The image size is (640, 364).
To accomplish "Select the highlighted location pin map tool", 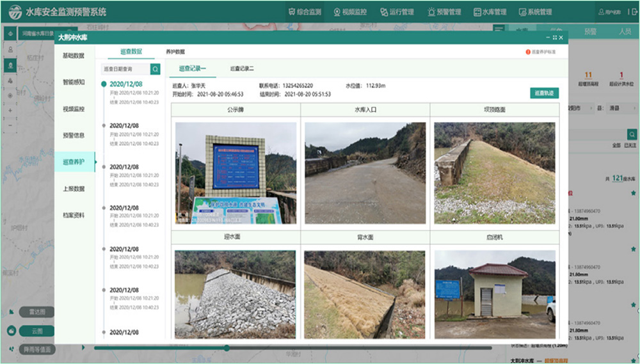I will coord(11,65).
